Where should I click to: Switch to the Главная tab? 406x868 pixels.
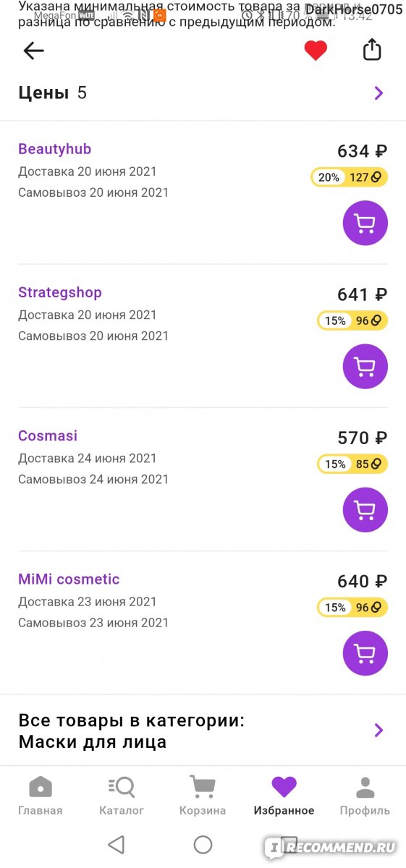pyautogui.click(x=41, y=796)
